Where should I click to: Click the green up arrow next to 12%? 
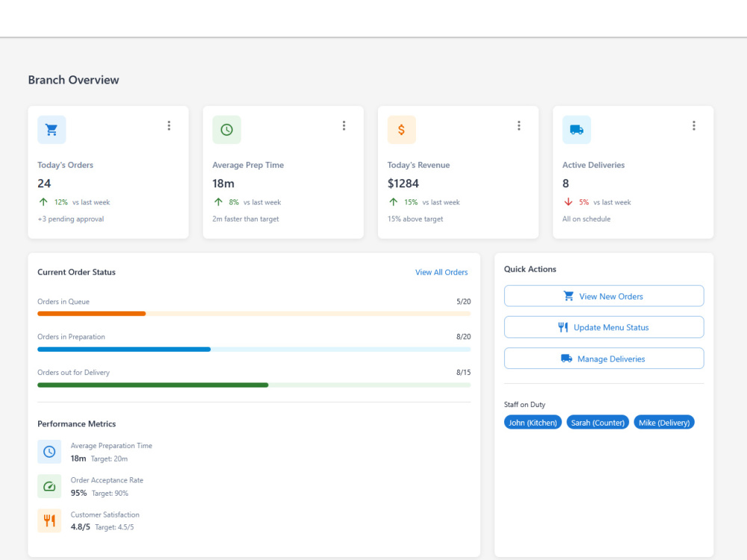43,202
